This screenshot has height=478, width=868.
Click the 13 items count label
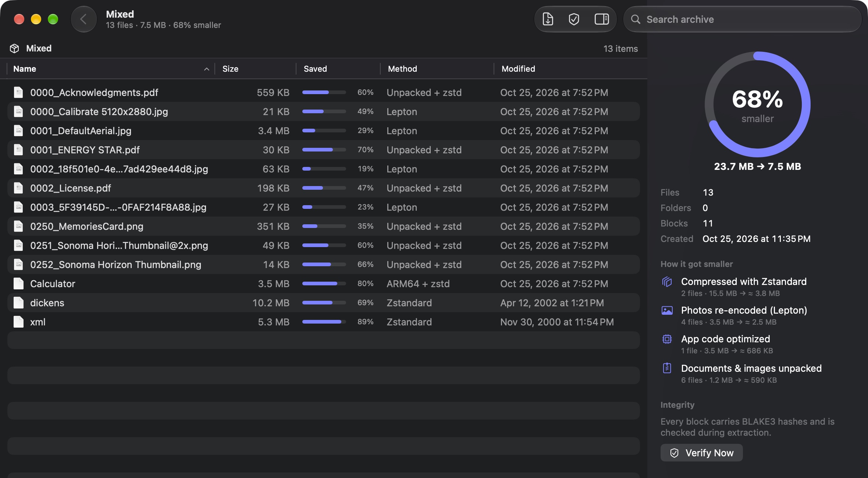click(x=620, y=49)
